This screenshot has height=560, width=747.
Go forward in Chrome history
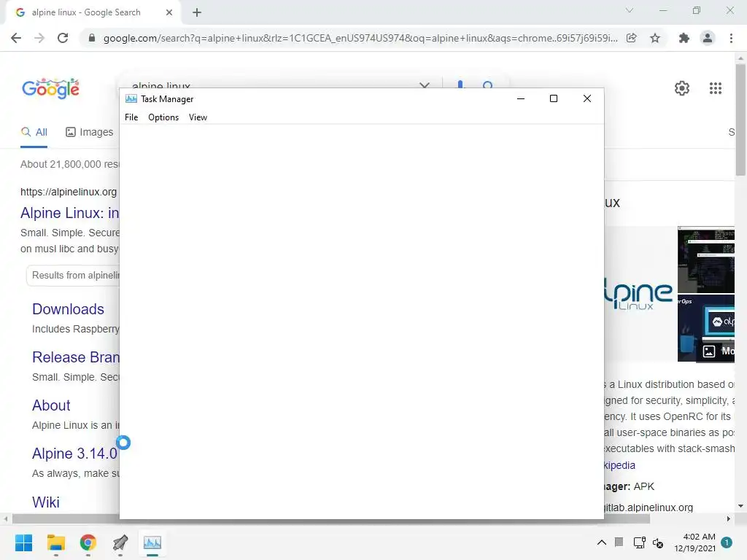(39, 38)
